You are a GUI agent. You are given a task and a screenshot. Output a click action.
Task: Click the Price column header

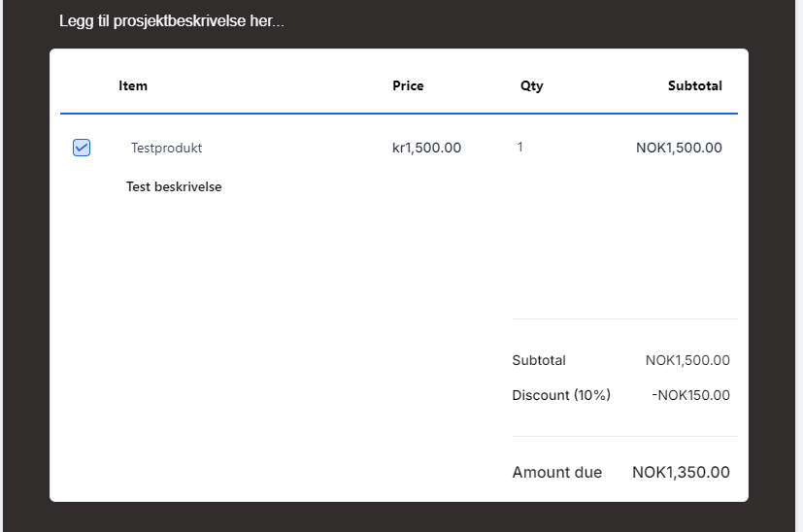tap(408, 85)
